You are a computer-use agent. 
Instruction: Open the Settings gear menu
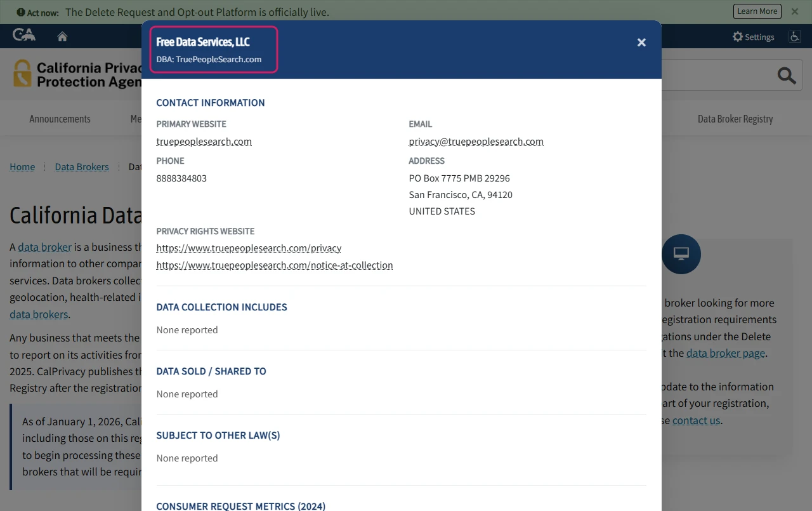point(754,37)
